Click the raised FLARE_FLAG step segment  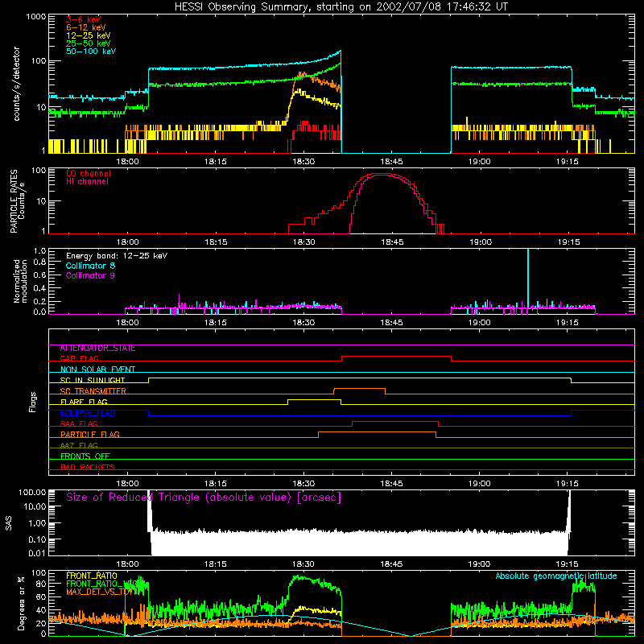314,399
